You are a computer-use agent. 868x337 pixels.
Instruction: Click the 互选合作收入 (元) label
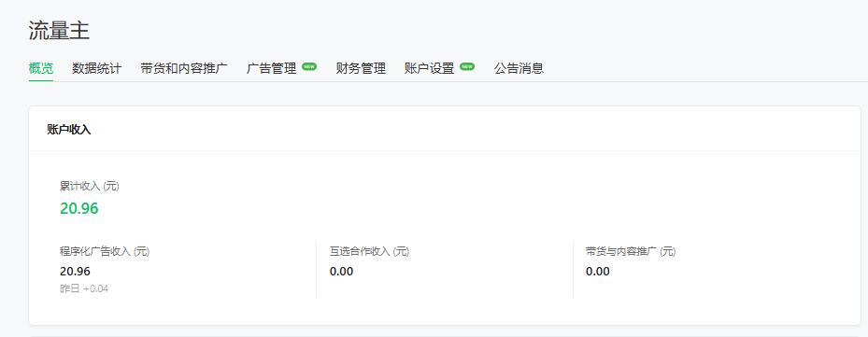point(369,252)
